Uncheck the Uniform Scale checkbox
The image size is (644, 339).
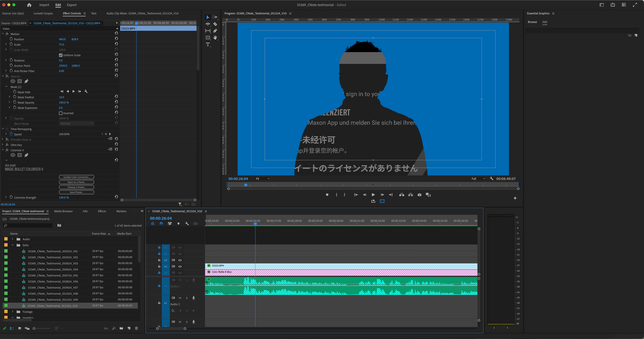[60, 55]
